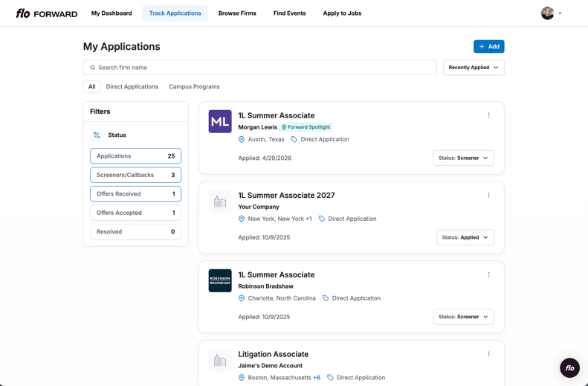Viewport: 588px width, 386px height.
Task: Click tag icon on Litigation Associate card
Action: coord(330,378)
